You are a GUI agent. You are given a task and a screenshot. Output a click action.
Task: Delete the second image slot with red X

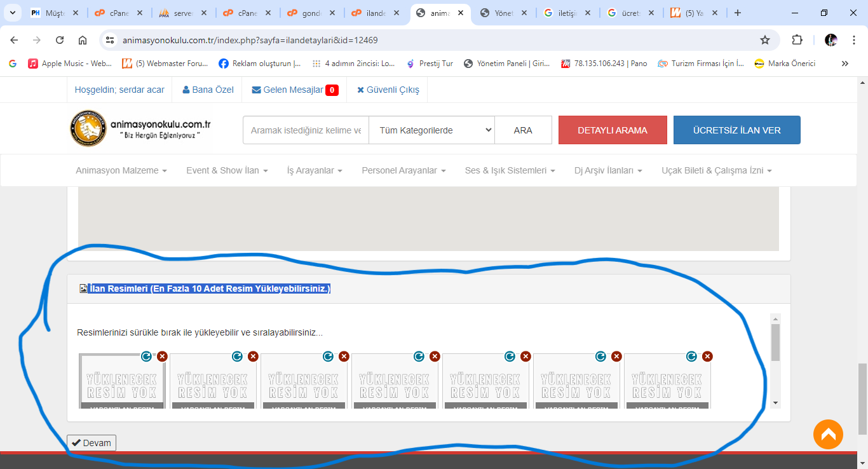253,357
